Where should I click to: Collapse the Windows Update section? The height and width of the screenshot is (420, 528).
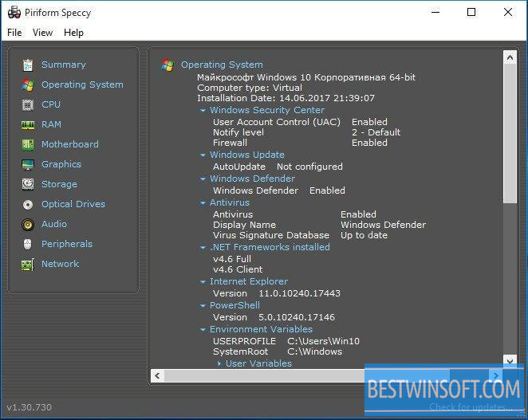click(x=203, y=155)
